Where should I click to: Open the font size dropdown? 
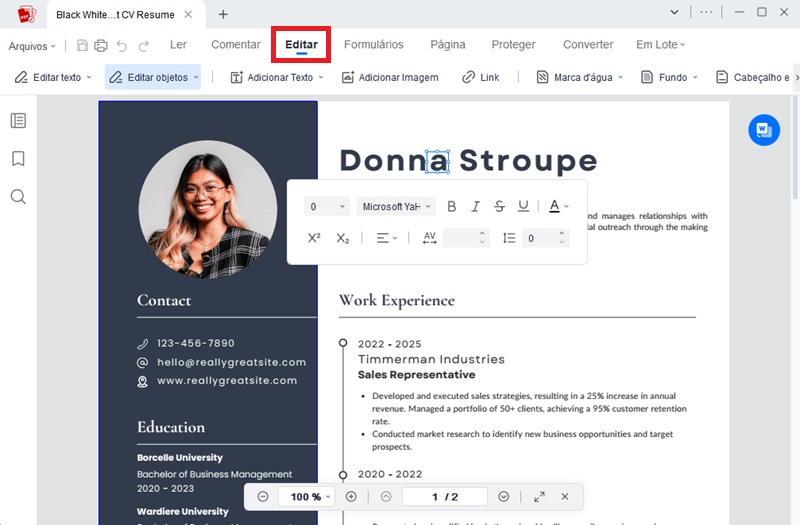328,207
